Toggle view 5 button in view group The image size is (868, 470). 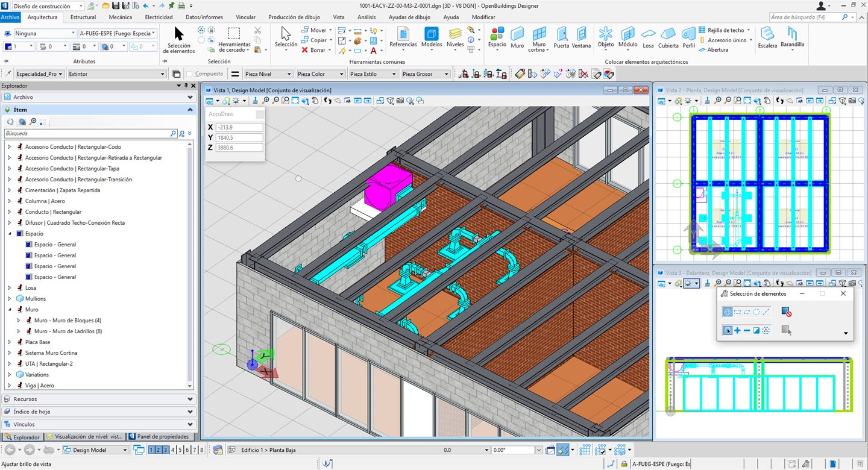tap(180, 450)
